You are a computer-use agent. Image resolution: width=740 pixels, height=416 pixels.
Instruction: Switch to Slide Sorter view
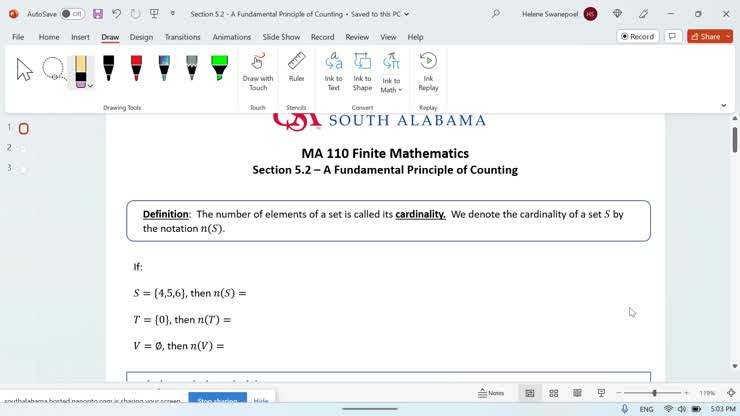click(553, 393)
